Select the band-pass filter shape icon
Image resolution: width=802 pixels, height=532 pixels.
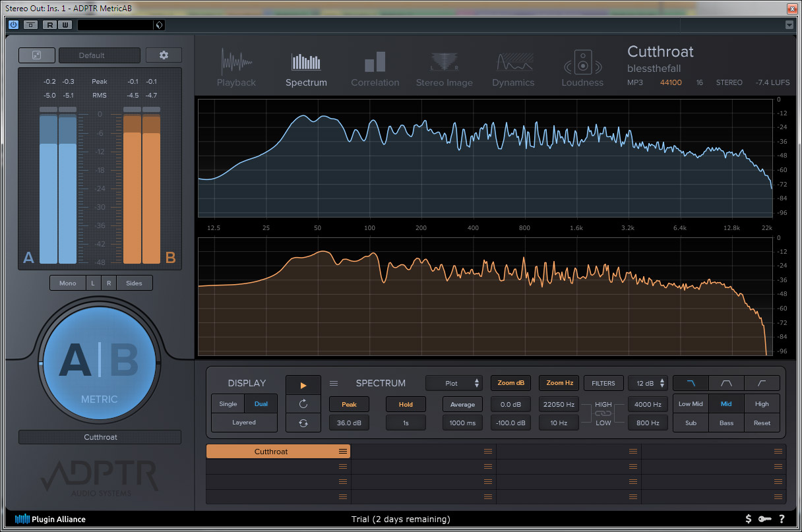(x=726, y=383)
